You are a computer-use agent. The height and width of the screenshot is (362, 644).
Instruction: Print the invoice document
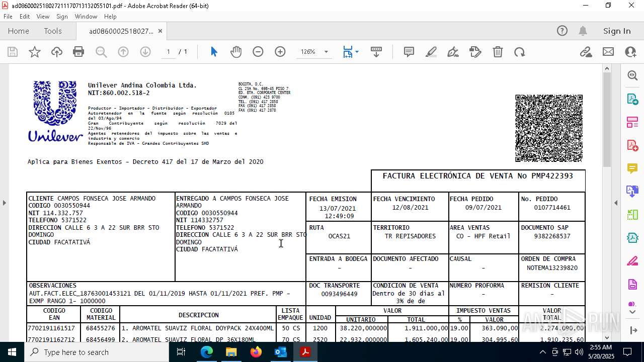tap(78, 52)
